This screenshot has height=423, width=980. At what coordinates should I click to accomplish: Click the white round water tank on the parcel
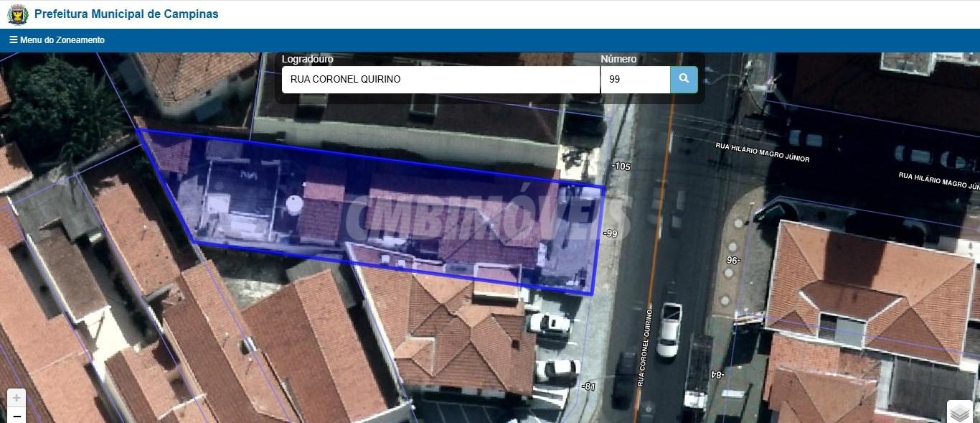point(295,204)
